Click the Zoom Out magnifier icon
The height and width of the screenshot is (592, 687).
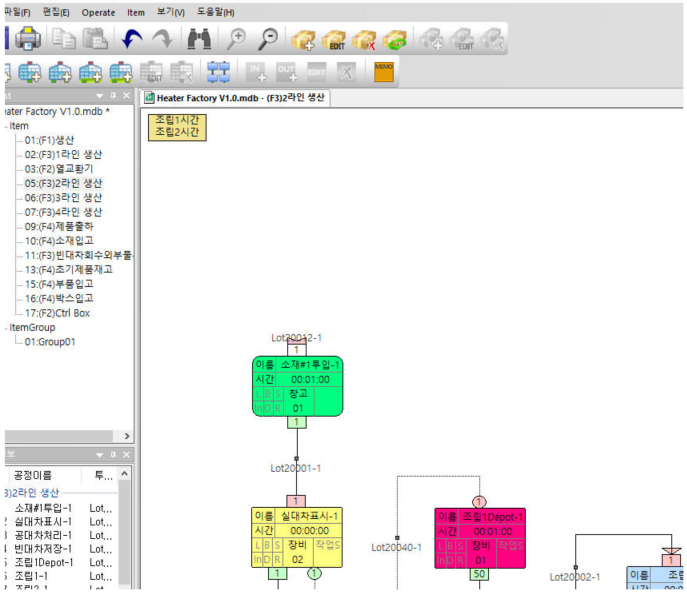click(x=268, y=40)
